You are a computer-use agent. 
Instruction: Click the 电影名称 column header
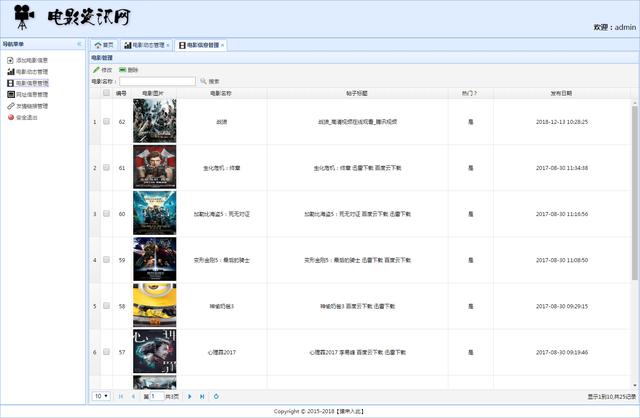(221, 93)
